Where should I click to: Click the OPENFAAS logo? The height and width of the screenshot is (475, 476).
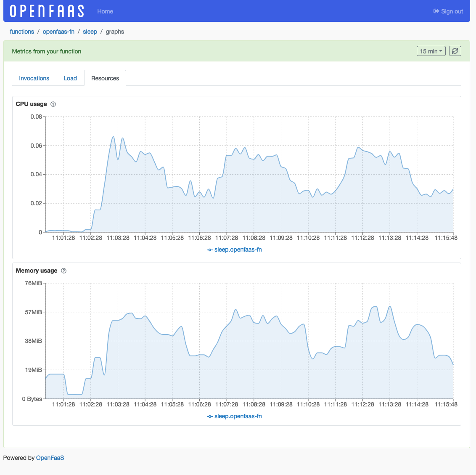pos(45,11)
